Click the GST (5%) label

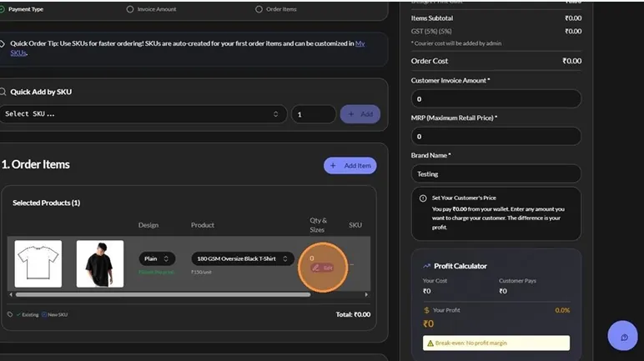[x=431, y=31]
